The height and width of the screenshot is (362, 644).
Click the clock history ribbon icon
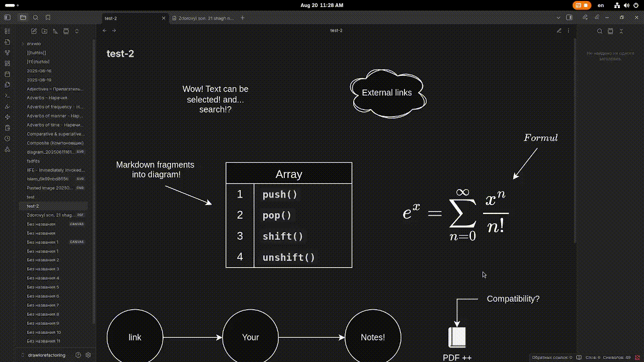coord(7,138)
